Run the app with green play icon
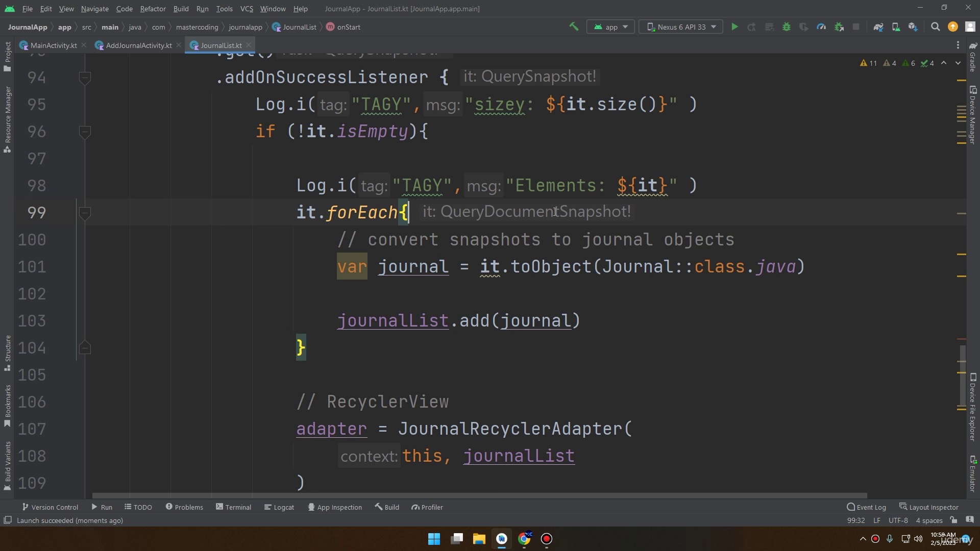The height and width of the screenshot is (551, 980). coord(734,27)
